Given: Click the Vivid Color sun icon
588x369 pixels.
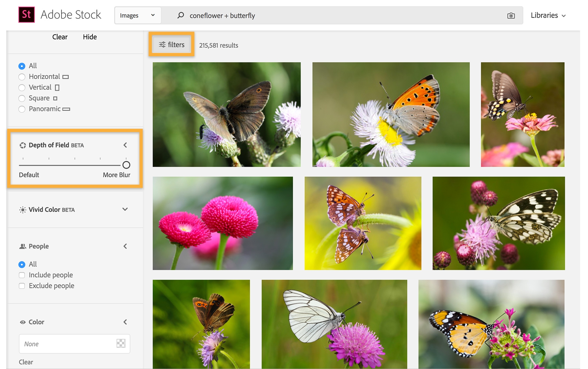Looking at the screenshot, I should point(22,210).
